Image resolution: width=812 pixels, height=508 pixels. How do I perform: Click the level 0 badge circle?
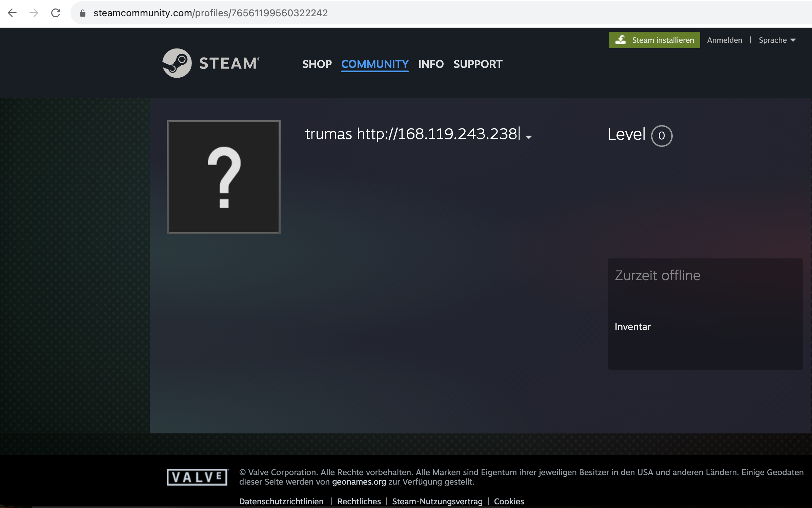[661, 136]
